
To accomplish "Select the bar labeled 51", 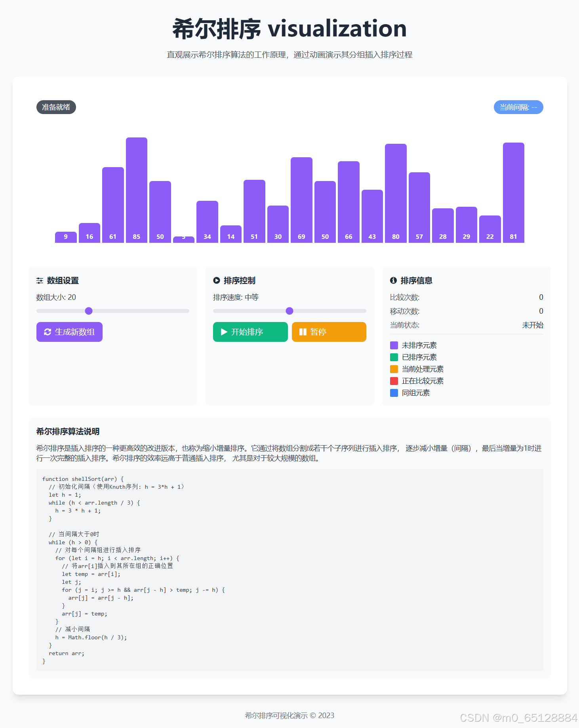I will [254, 211].
